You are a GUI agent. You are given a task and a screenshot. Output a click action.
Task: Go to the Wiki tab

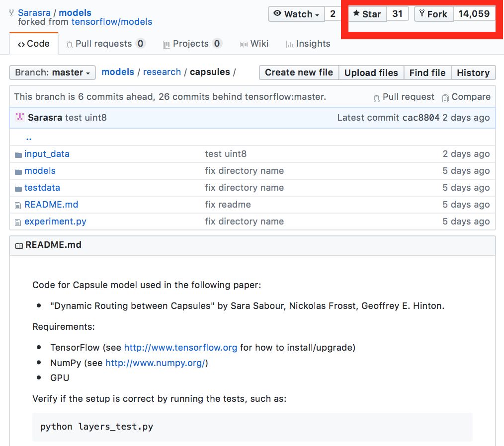[x=253, y=44]
